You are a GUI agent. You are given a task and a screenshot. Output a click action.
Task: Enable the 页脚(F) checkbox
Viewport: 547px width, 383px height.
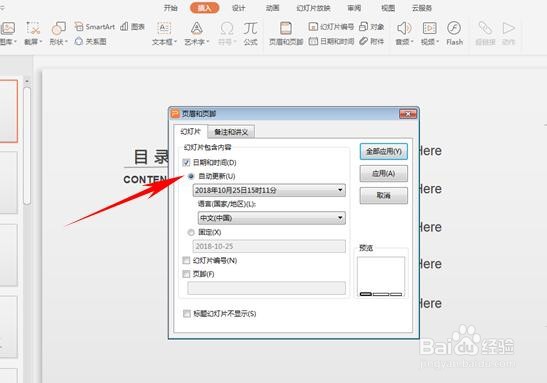coord(186,274)
